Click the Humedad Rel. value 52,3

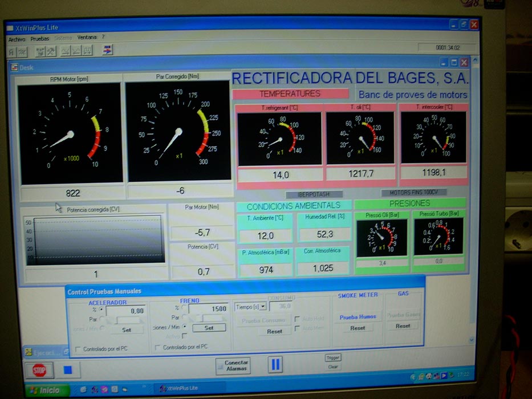pyautogui.click(x=324, y=234)
